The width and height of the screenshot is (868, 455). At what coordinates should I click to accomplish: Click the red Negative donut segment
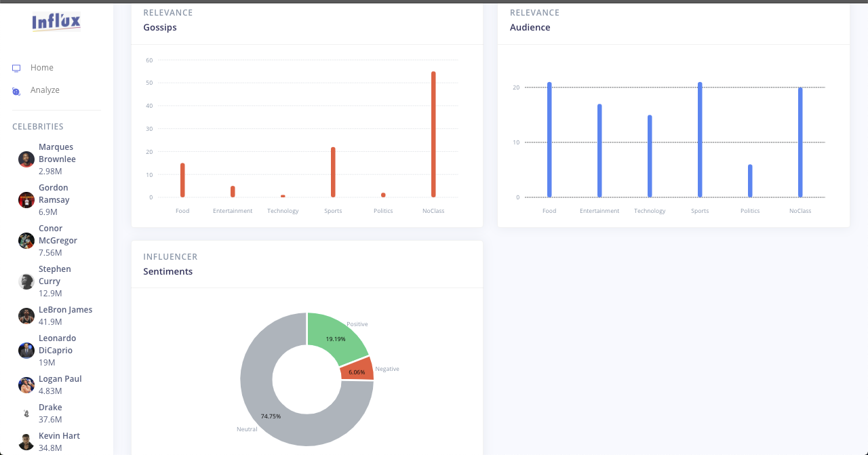(357, 370)
